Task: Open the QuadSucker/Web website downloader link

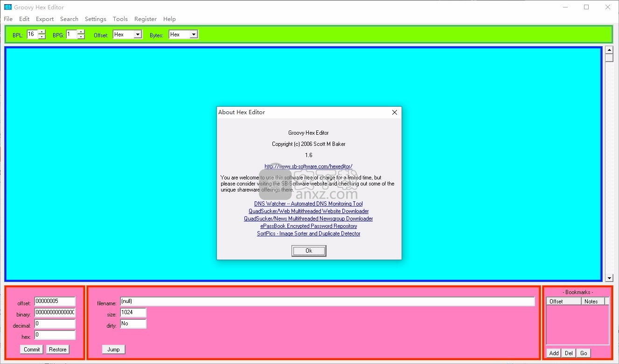Action: click(x=308, y=211)
